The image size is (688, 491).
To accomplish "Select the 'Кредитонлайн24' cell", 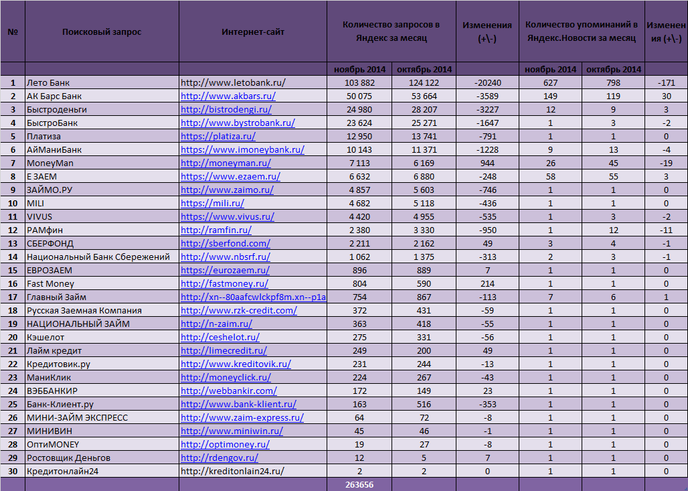I will (x=102, y=471).
